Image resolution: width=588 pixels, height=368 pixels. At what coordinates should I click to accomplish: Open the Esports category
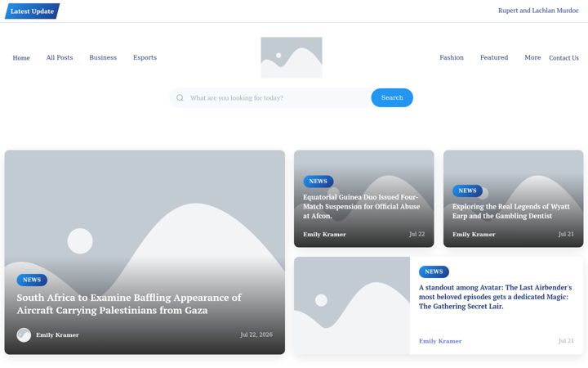145,57
